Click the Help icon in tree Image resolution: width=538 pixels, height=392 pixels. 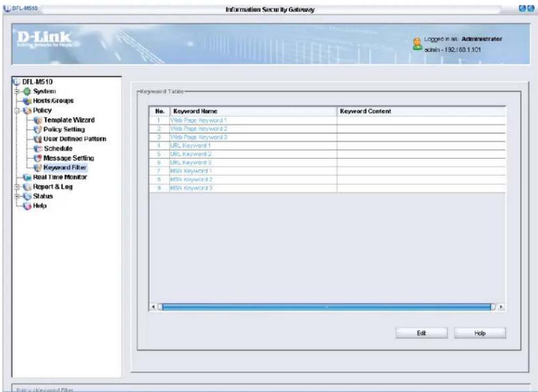pos(27,206)
